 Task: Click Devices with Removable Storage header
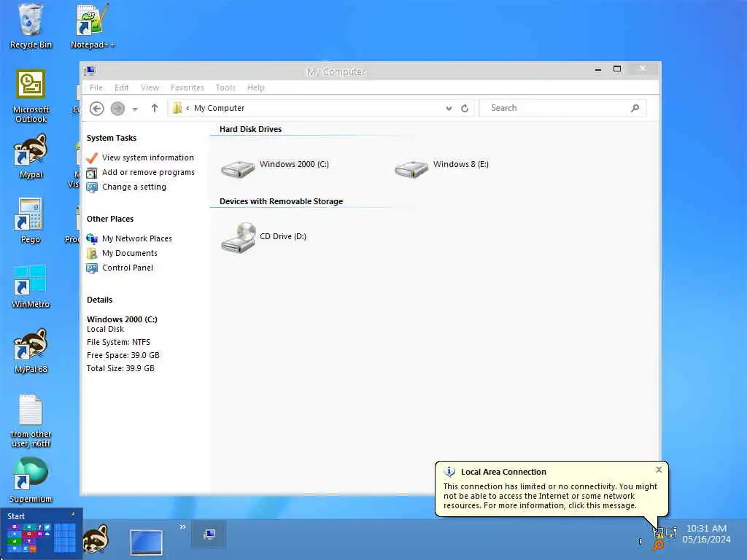[x=281, y=201]
